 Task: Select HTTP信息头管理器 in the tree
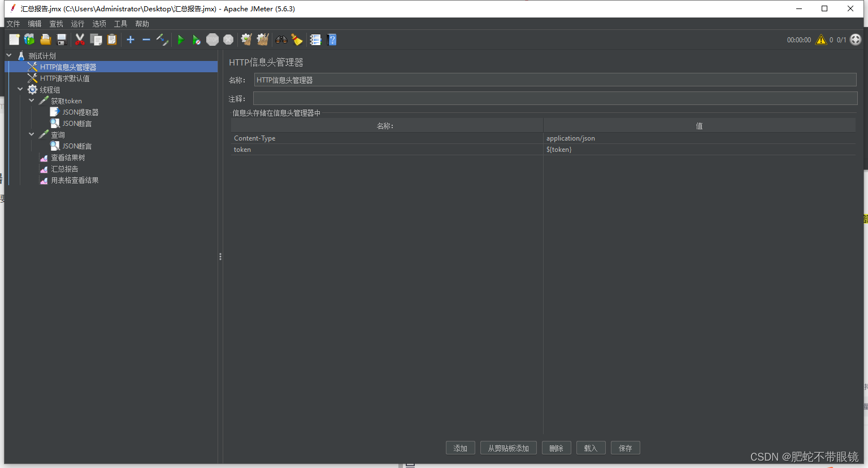68,67
